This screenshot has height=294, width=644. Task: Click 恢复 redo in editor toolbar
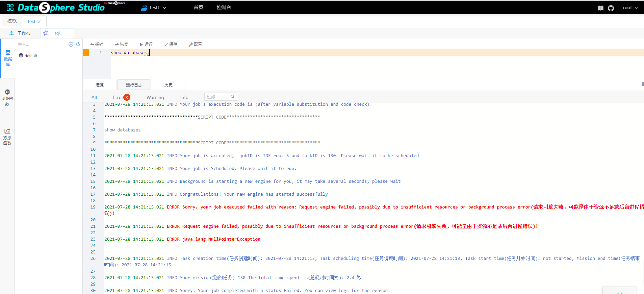pos(122,44)
